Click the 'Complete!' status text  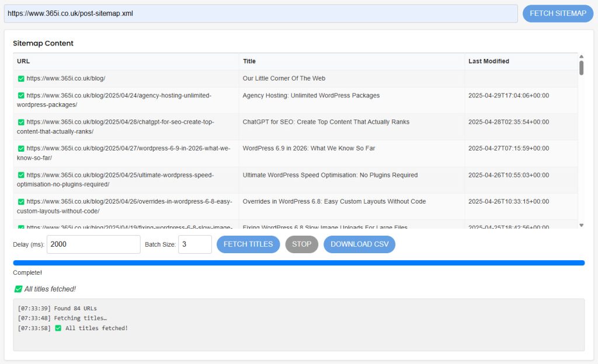tap(27, 272)
